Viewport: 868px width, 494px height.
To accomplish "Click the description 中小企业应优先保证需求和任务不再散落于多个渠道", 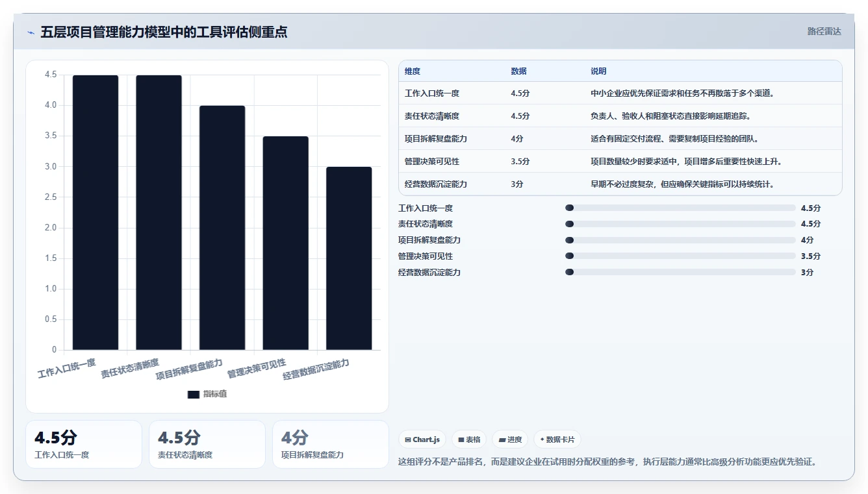I will pos(682,93).
